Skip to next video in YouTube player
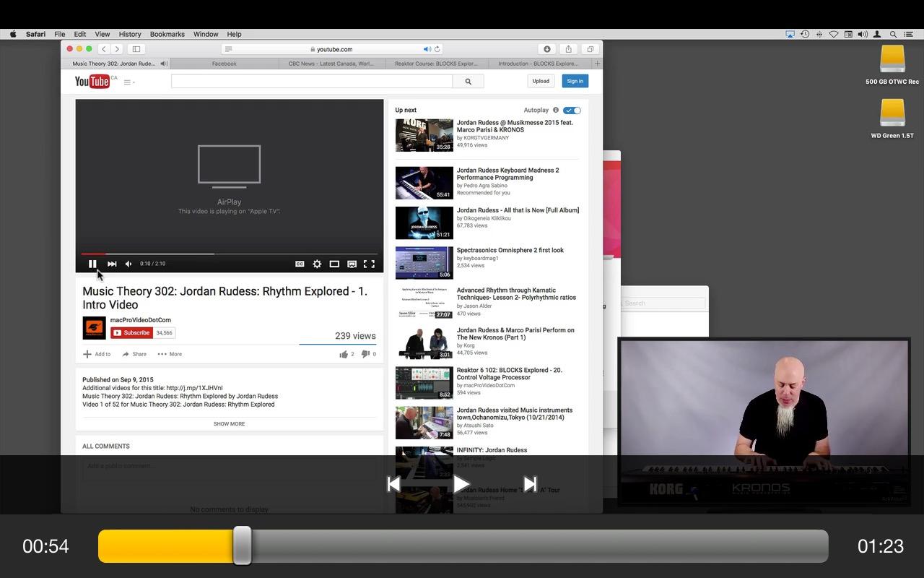 tap(112, 264)
